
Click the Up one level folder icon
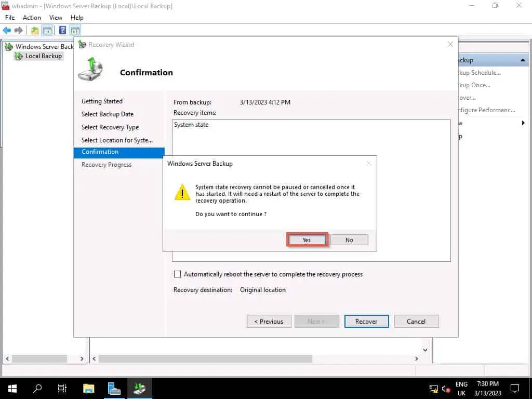(x=34, y=31)
